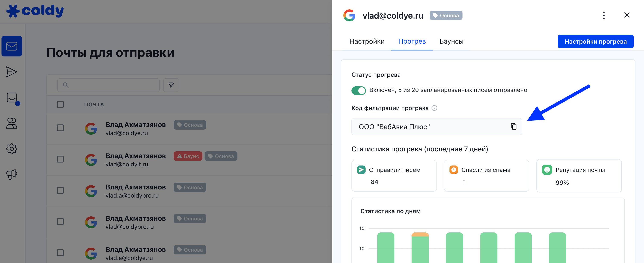Open the filter icon beside the search bar
The image size is (644, 263).
coord(171,85)
